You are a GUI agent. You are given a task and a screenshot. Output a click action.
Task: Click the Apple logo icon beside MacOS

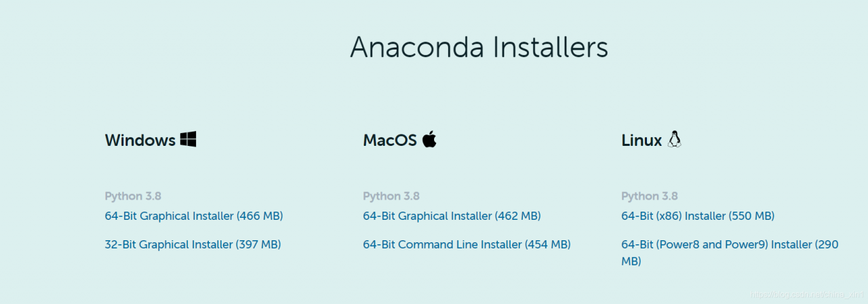(429, 139)
